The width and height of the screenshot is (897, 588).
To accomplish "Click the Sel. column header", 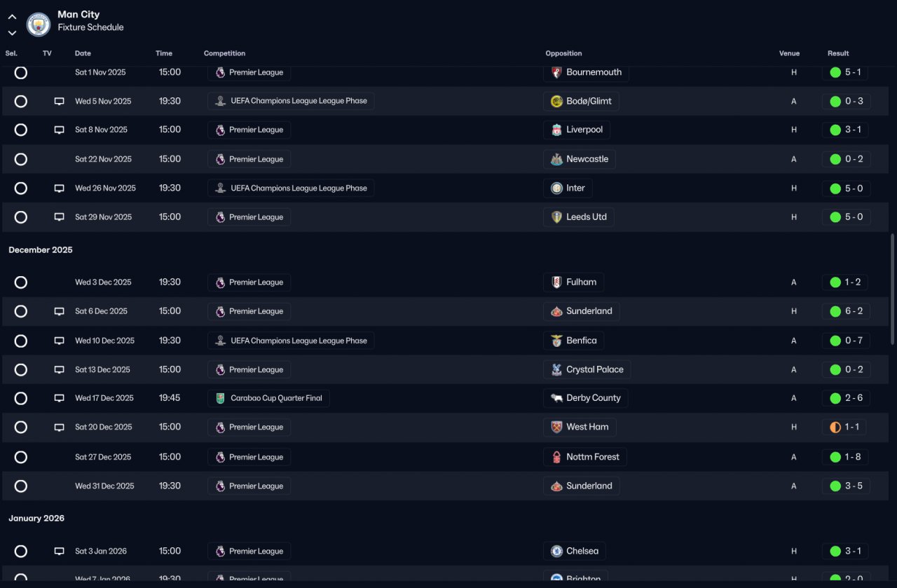I will coord(11,53).
